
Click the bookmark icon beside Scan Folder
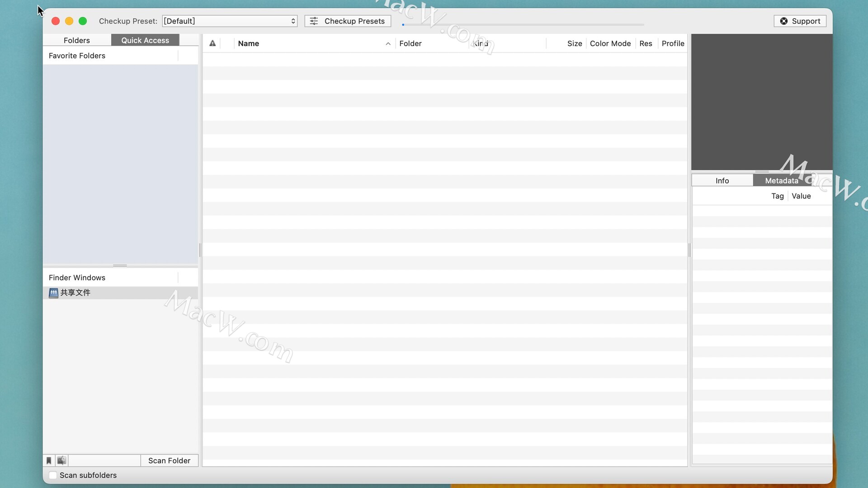point(49,460)
